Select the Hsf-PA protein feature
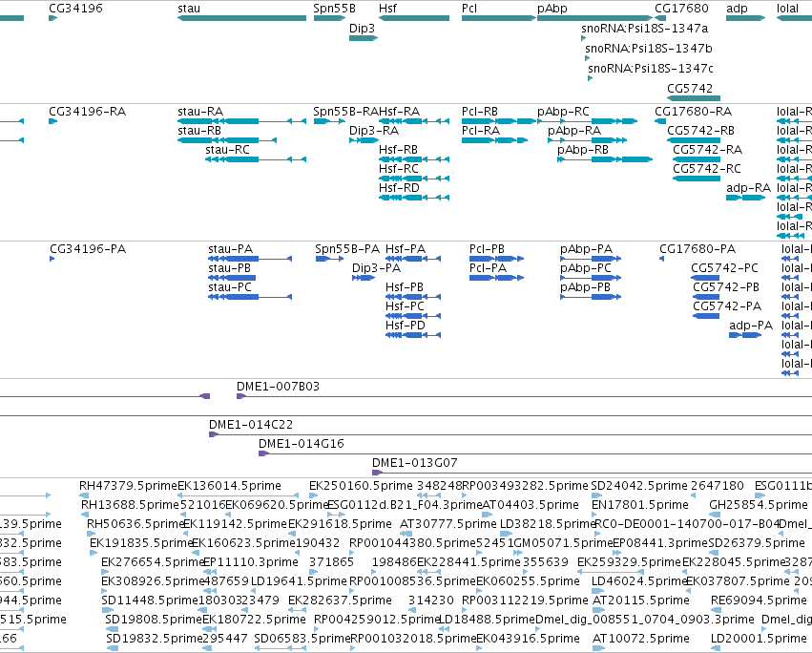812x653 pixels. (x=413, y=259)
